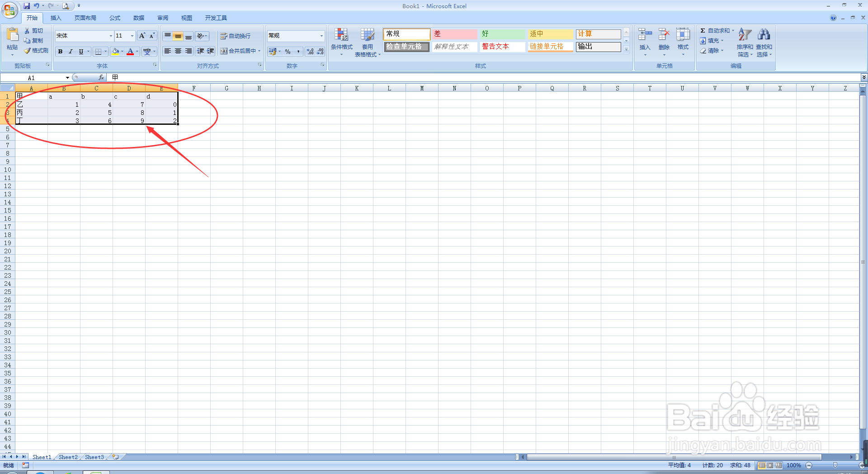Click the phonetic guide (wén) icon
Screen dimensions: 868x474
pos(147,52)
